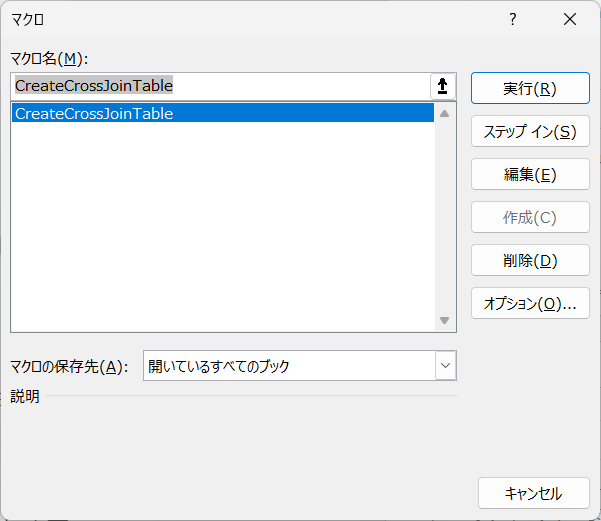This screenshot has width=601, height=521.
Task: Click the macro list scroll-down arrow
Action: coord(445,320)
